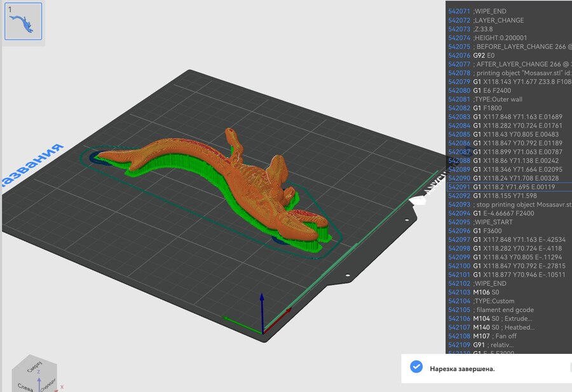Click the blue checkmark notification icon

tap(416, 367)
